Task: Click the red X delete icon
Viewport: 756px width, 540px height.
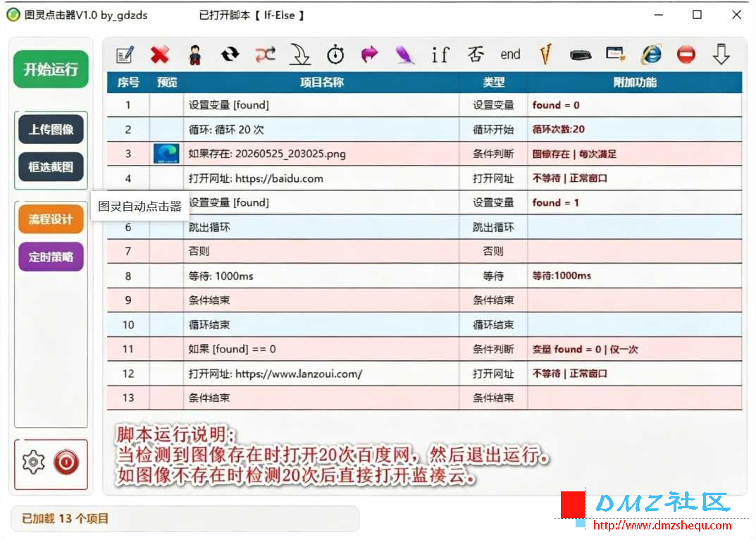Action: point(160,54)
